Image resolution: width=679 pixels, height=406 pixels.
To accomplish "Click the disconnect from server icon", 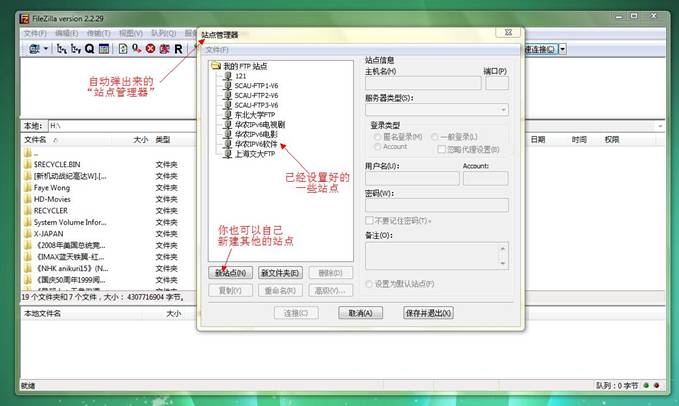I will click(x=164, y=49).
